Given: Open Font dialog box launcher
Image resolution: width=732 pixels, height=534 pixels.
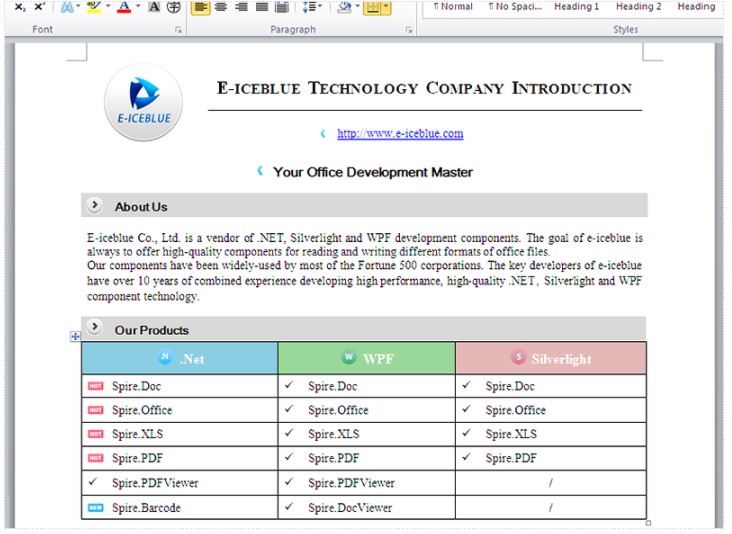Looking at the screenshot, I should click(x=178, y=30).
